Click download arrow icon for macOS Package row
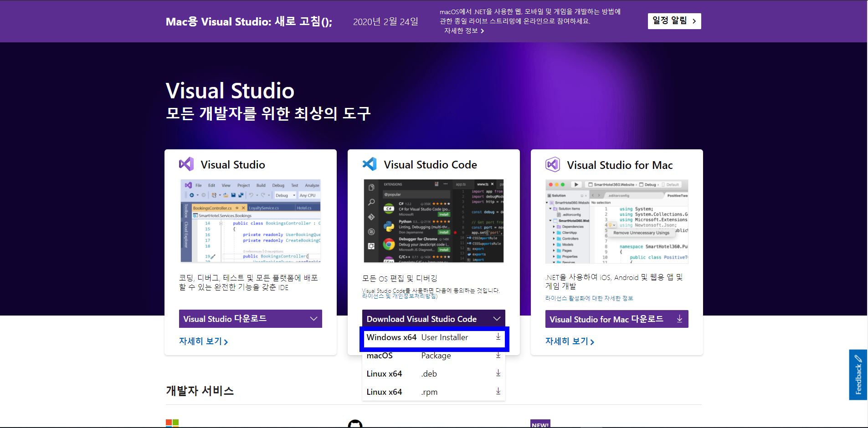 coord(498,355)
